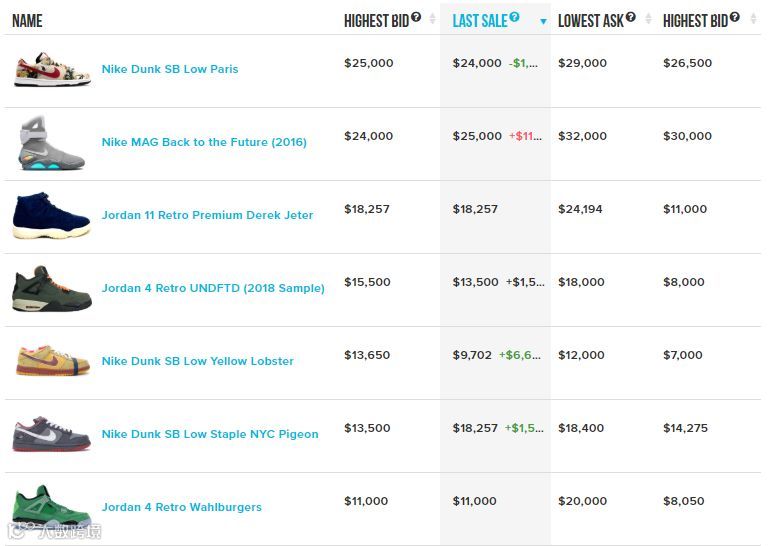Viewport: 769px width, 546px height.
Task: Open the Nike Dunk SB Low Paris link
Action: tap(170, 69)
